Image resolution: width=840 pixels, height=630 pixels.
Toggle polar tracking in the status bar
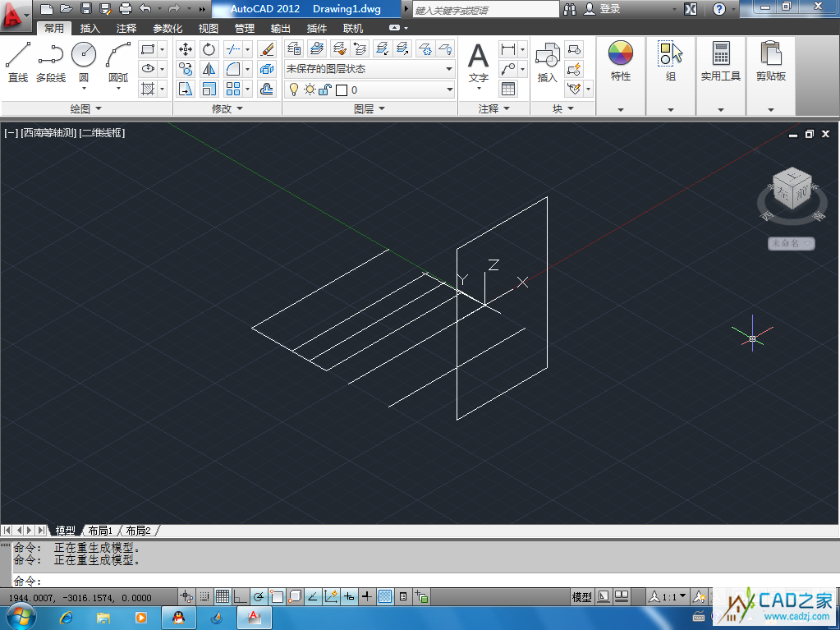pyautogui.click(x=258, y=597)
